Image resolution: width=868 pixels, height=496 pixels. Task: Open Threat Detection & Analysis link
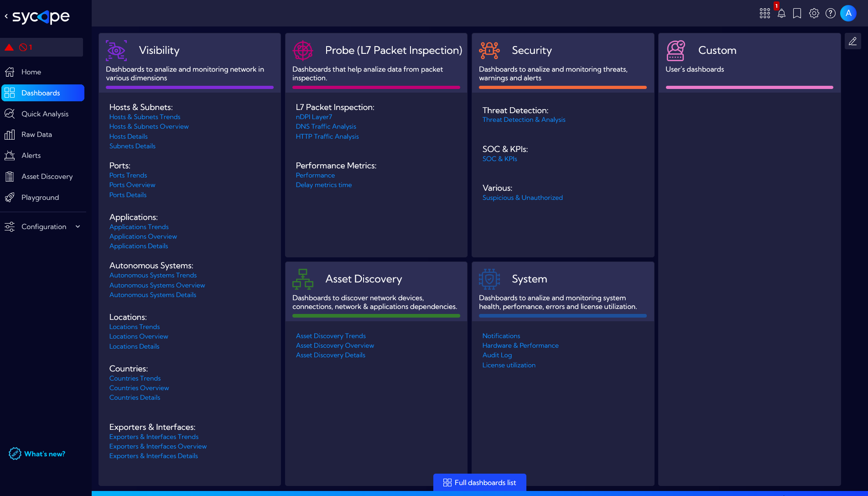pyautogui.click(x=524, y=120)
